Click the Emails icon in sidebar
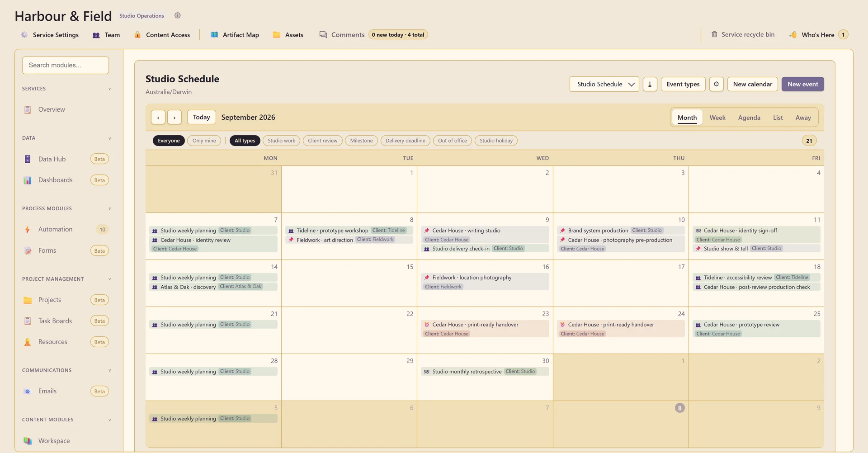This screenshot has height=453, width=868. [28, 392]
